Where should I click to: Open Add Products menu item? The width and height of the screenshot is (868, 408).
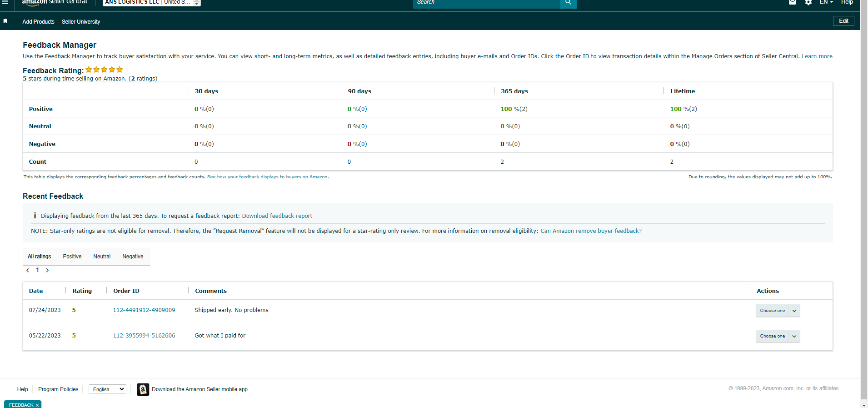pyautogui.click(x=38, y=22)
